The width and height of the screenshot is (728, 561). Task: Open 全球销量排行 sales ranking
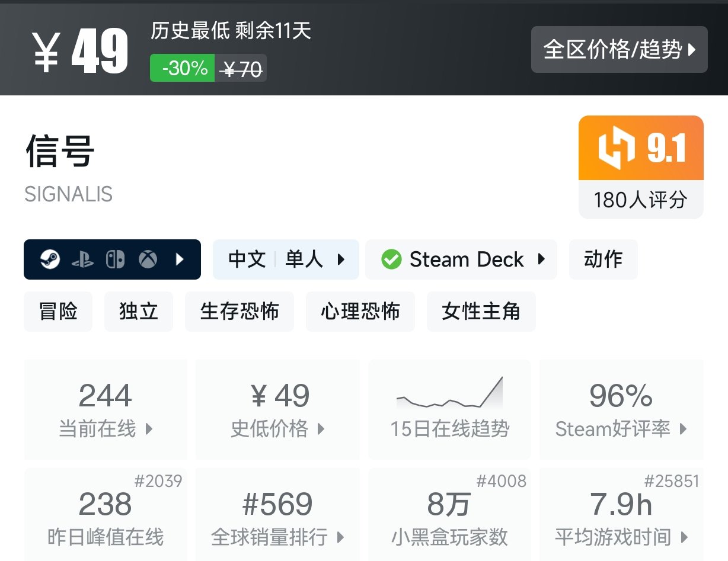tap(277, 515)
